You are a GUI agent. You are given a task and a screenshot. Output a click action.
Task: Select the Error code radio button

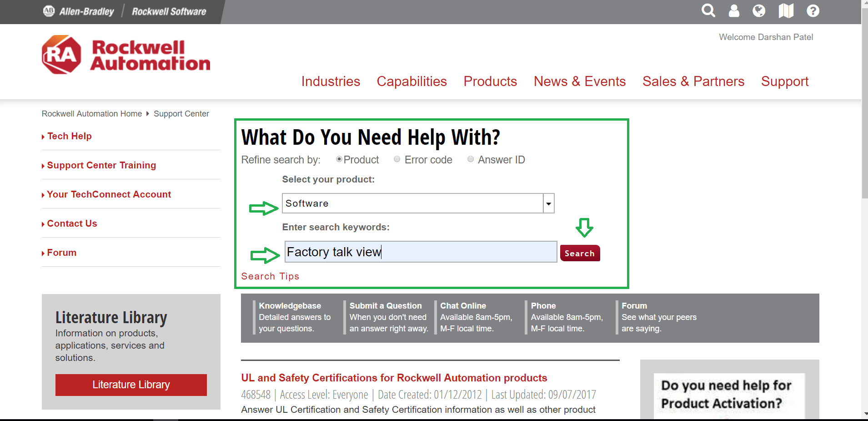click(397, 159)
